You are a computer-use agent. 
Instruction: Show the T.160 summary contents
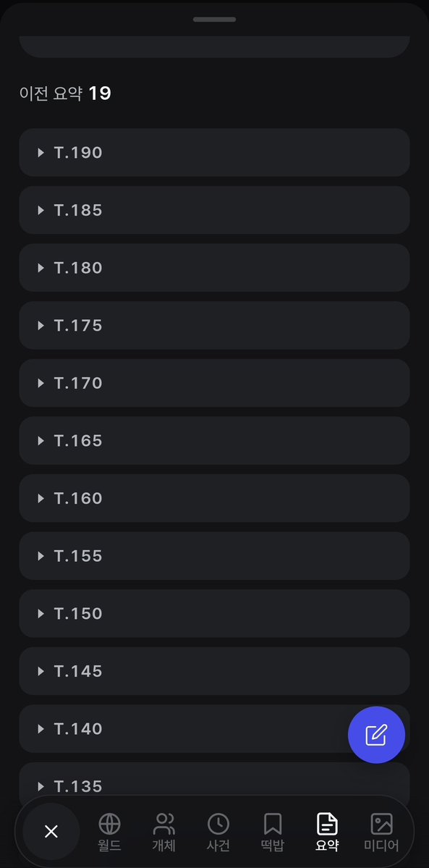(x=214, y=497)
